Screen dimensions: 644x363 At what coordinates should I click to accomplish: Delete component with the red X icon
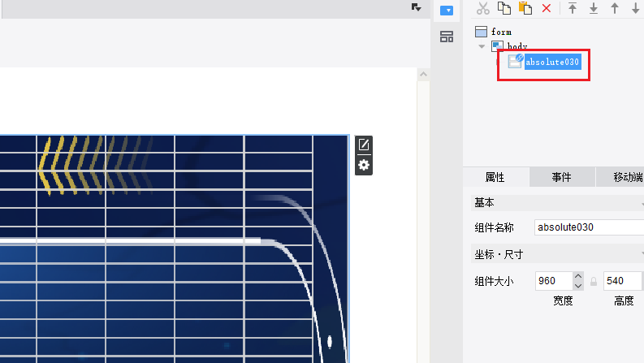(x=547, y=8)
